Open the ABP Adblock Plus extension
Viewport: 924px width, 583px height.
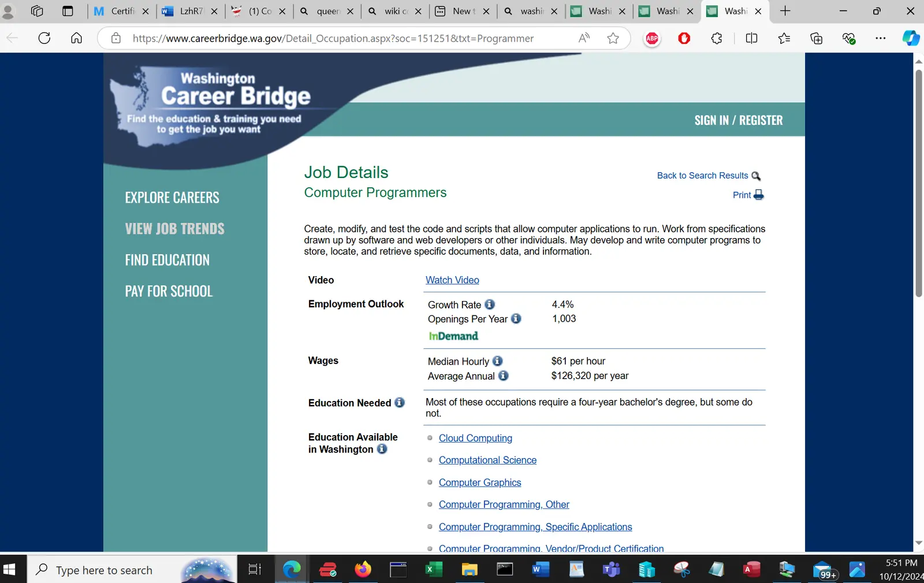[652, 38]
